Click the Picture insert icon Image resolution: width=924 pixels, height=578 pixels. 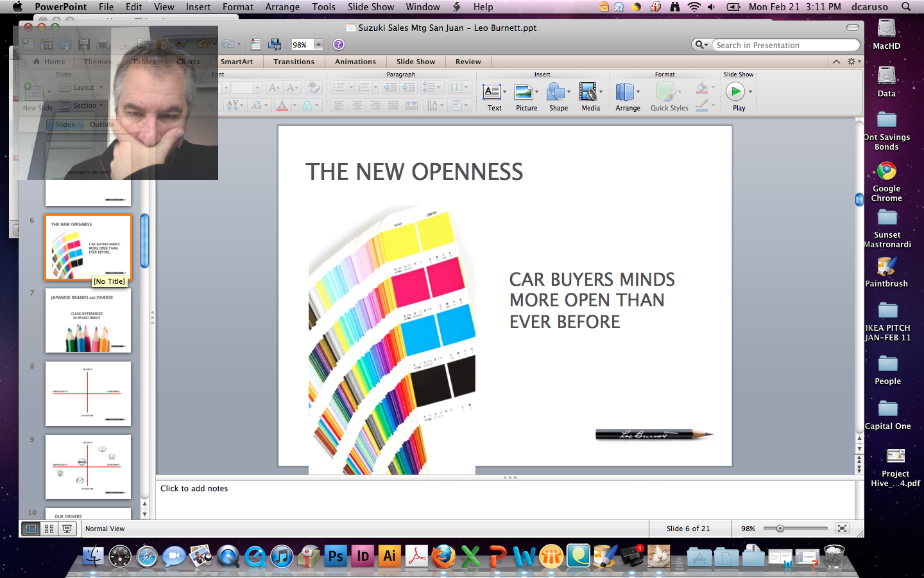pyautogui.click(x=524, y=93)
